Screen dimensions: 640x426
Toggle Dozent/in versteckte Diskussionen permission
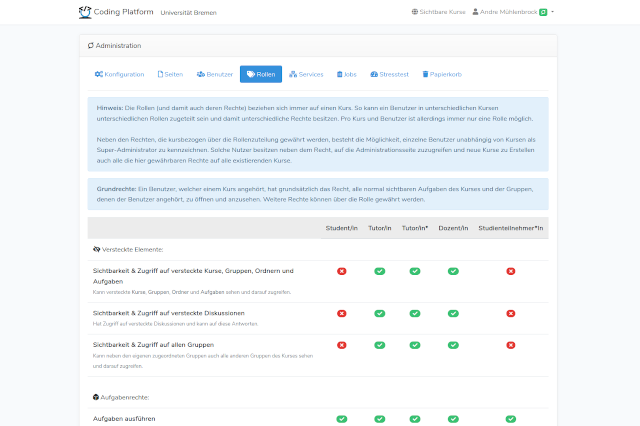(x=453, y=313)
